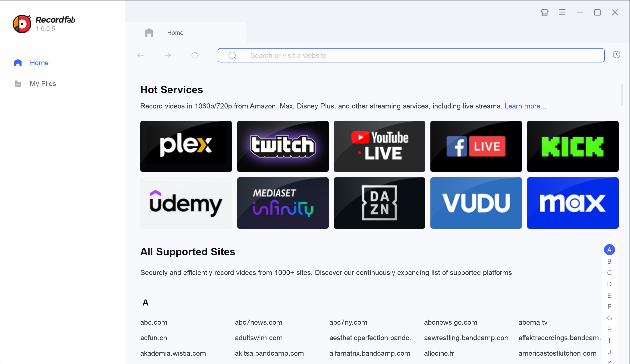Open browsing history clock icon
This screenshot has width=630, height=364.
point(616,55)
